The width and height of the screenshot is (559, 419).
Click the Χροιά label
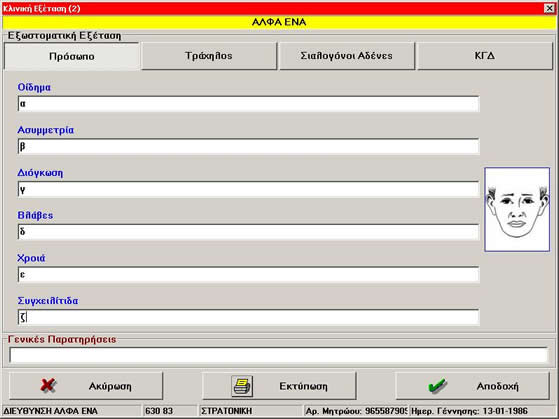(31, 258)
